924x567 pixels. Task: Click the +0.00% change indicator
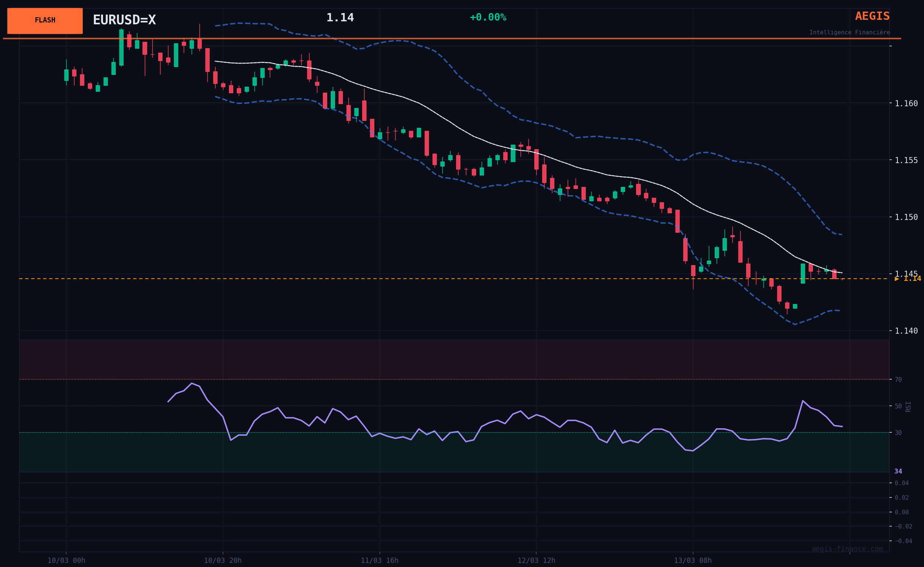coord(488,18)
